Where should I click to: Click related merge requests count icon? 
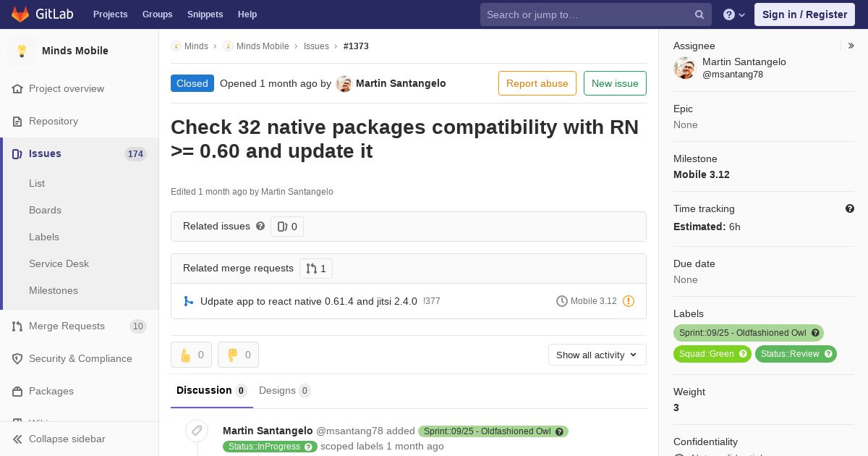[312, 269]
